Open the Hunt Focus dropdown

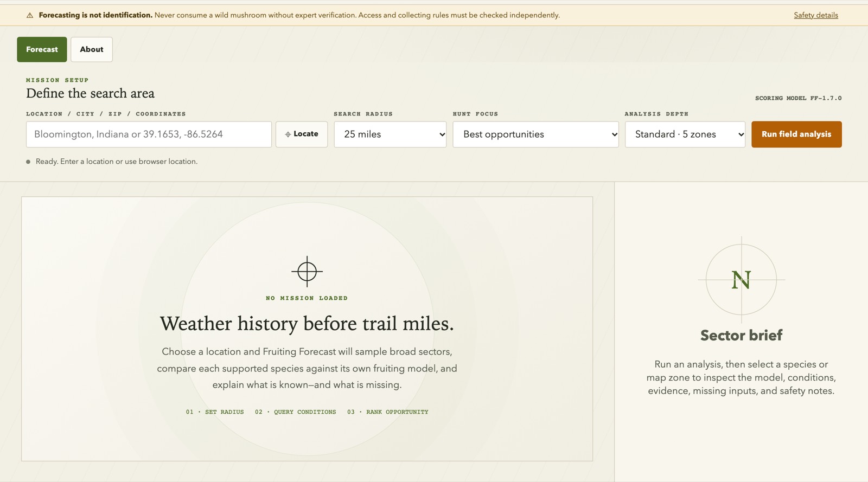(535, 134)
